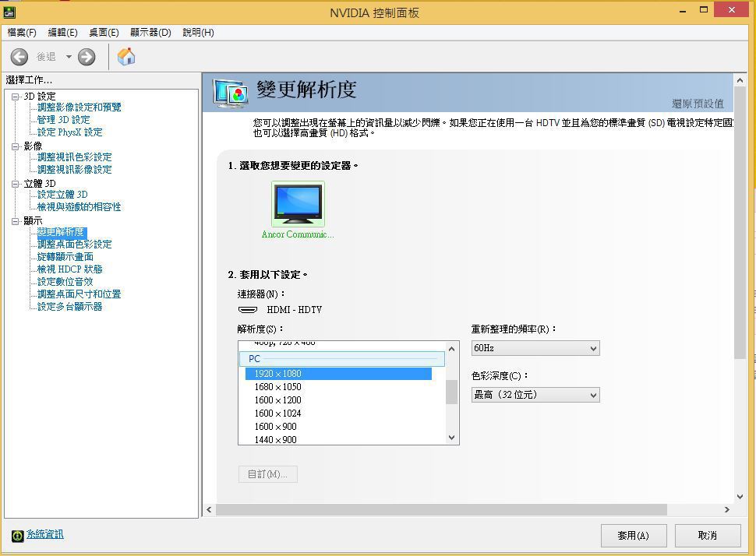This screenshot has height=556, width=756.
Task: Click the 套用(A) button
Action: click(634, 536)
